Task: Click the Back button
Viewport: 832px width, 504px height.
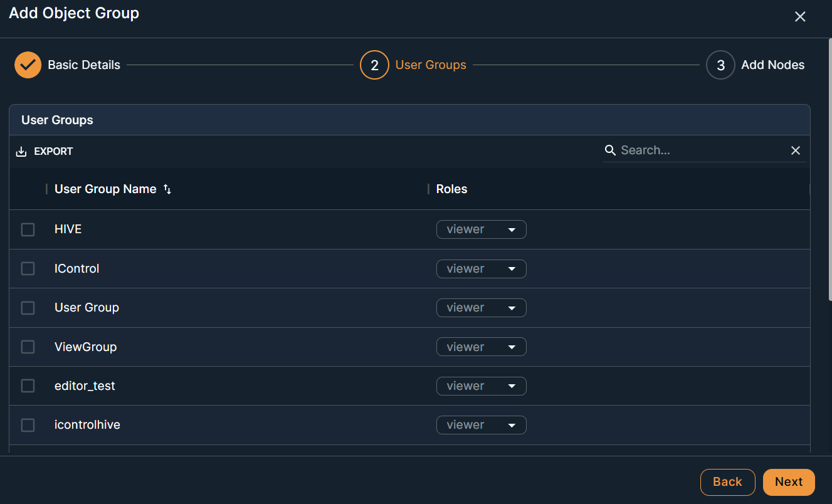Action: click(x=727, y=482)
